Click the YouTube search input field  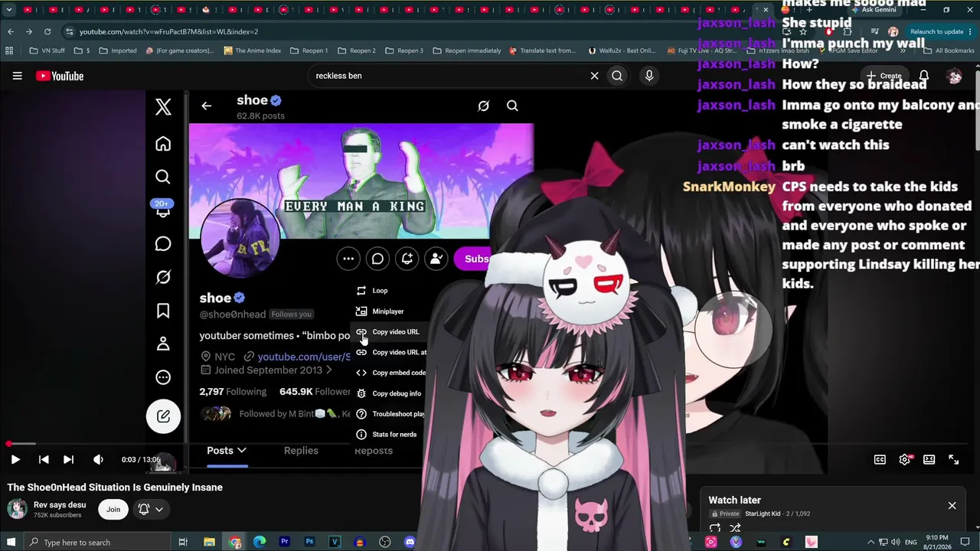coord(448,76)
